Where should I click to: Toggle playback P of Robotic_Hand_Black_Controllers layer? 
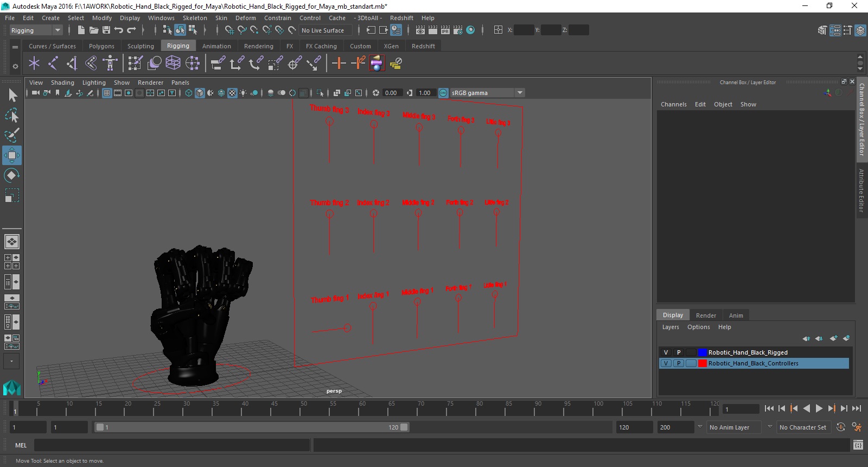pos(678,363)
